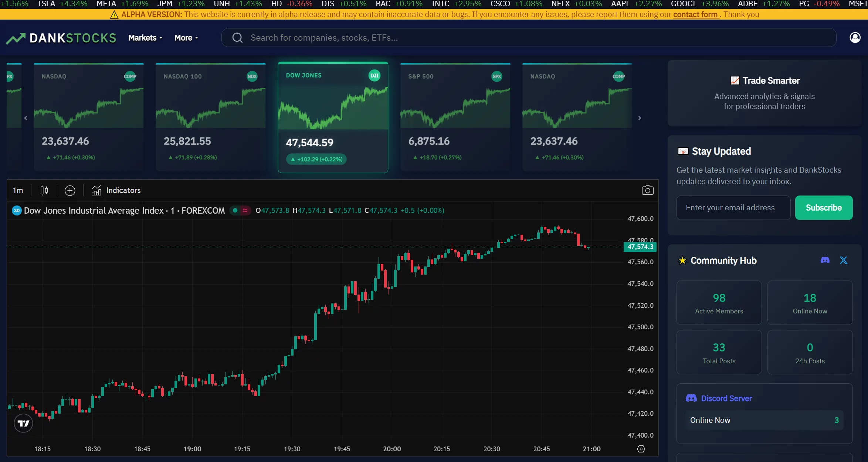Screen dimensions: 868x462
Task: Open the Markets dropdown menu
Action: (x=145, y=37)
